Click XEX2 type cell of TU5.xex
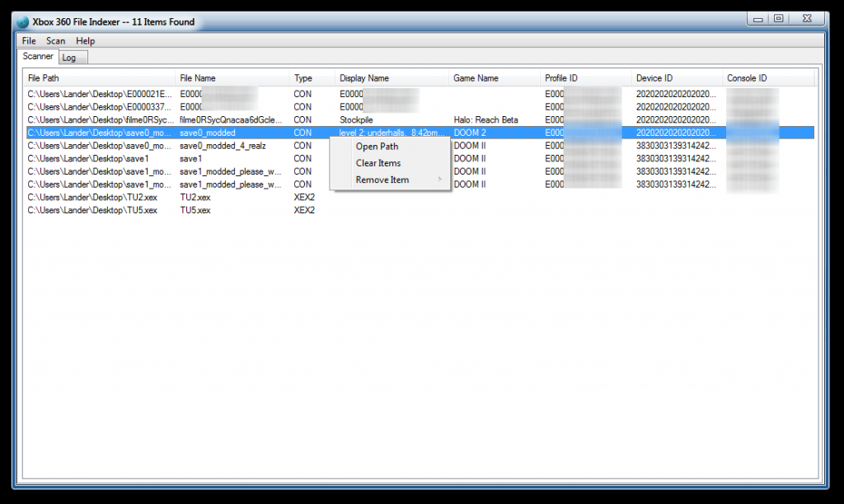Viewport: 844px width, 504px height. click(304, 210)
